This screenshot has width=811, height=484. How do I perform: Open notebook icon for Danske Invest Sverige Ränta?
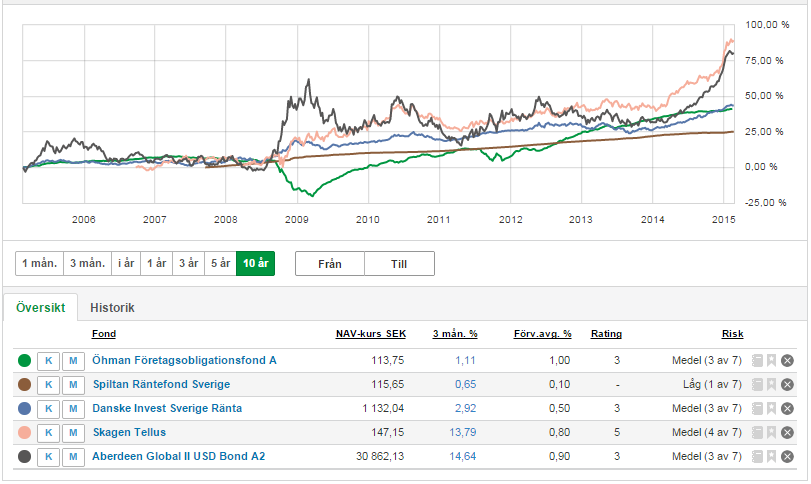click(x=757, y=409)
